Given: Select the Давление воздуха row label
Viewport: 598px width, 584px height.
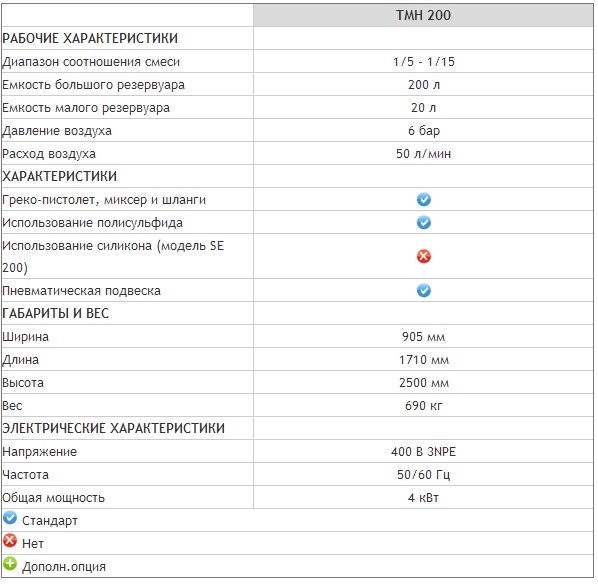Looking at the screenshot, I should pyautogui.click(x=57, y=131).
